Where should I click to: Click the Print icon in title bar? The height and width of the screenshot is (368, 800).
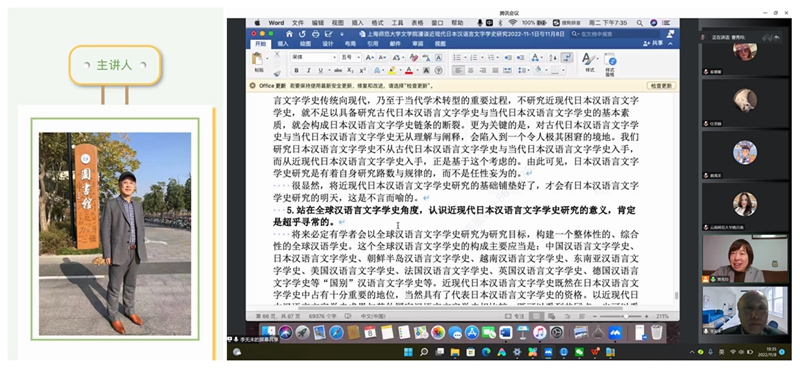click(x=315, y=34)
